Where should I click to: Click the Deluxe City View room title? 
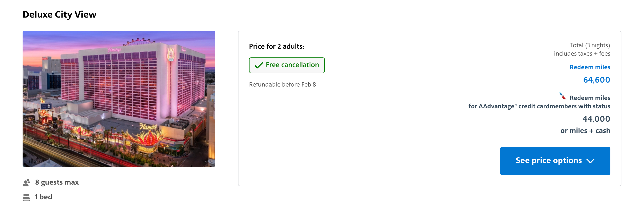[x=60, y=15]
